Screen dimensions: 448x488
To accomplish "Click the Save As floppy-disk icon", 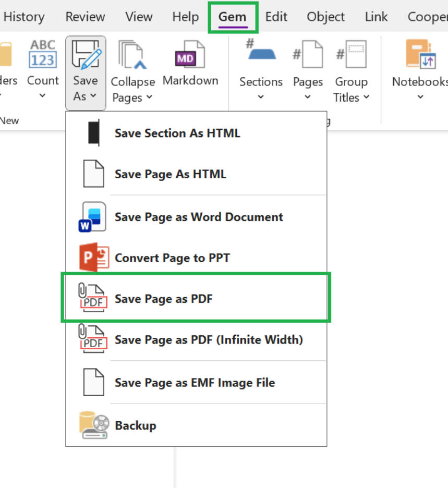I will [x=86, y=55].
